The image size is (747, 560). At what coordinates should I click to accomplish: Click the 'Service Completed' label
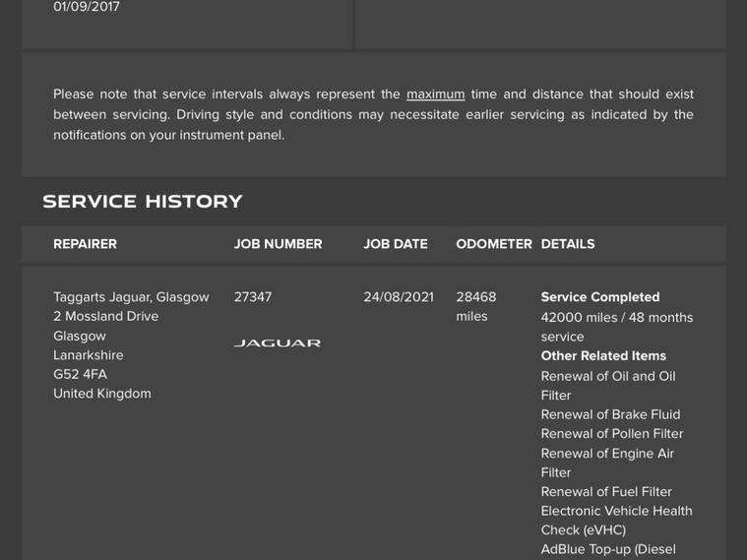tap(599, 297)
